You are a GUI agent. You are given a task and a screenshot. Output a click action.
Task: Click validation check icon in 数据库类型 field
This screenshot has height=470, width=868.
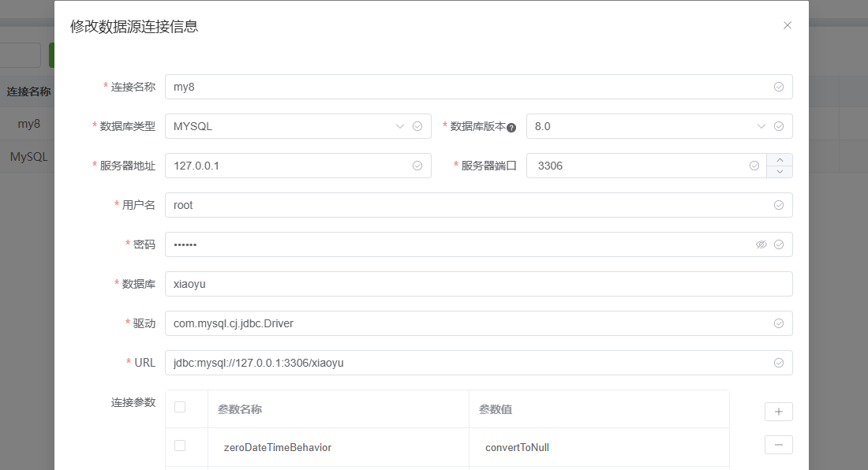[417, 126]
